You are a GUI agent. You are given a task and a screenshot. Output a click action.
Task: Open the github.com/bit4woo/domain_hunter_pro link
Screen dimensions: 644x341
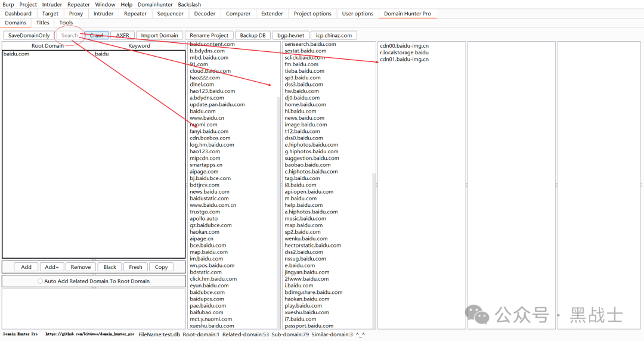point(89,334)
